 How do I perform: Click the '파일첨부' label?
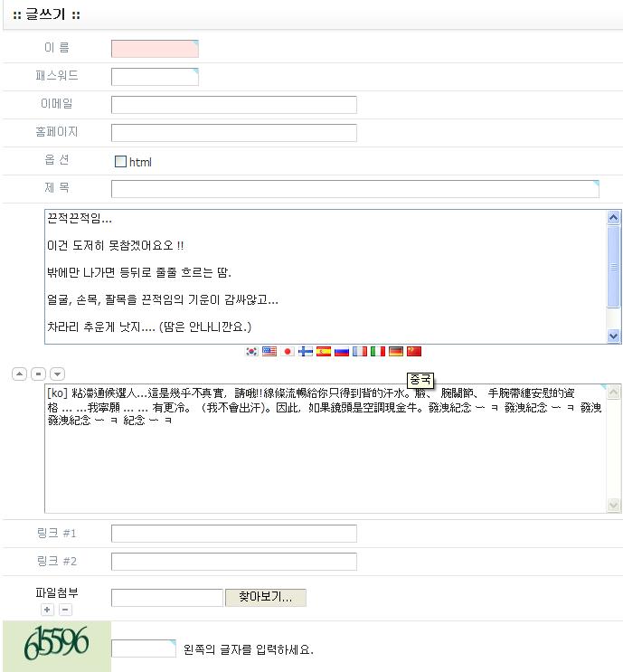click(57, 592)
